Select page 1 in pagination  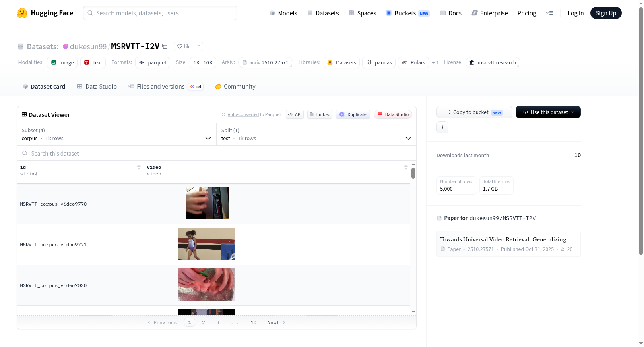(x=190, y=322)
